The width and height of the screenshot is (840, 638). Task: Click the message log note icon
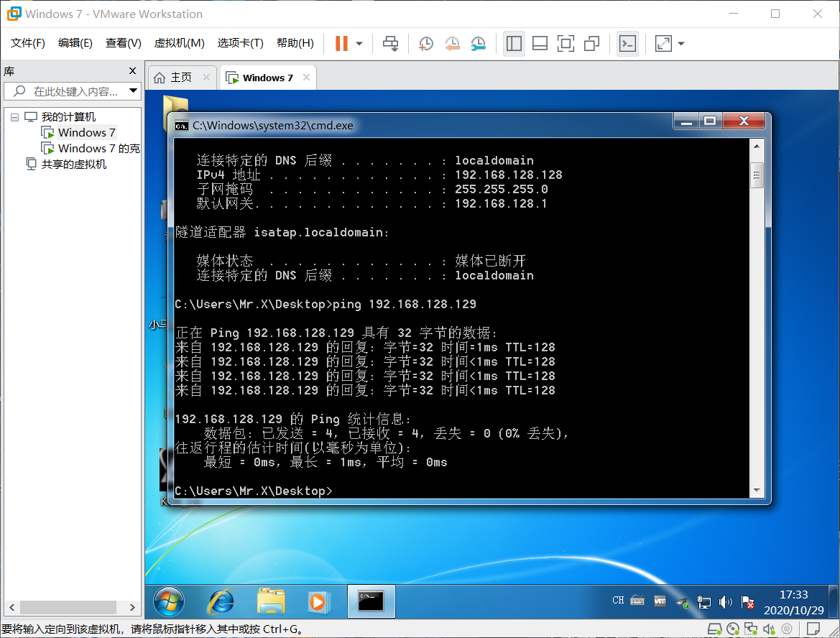(x=813, y=629)
